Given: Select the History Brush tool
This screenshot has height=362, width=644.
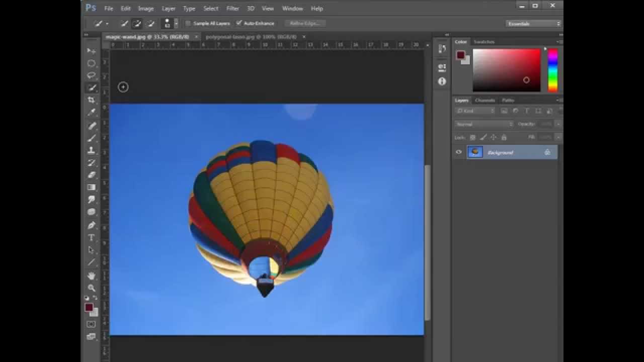Looking at the screenshot, I should 91,162.
